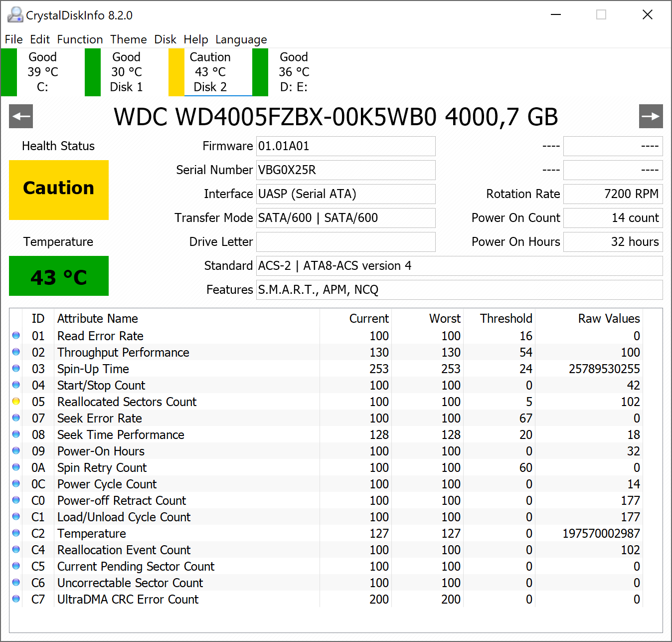
Task: Click status dot for Start/Stop Count
Action: 16,385
